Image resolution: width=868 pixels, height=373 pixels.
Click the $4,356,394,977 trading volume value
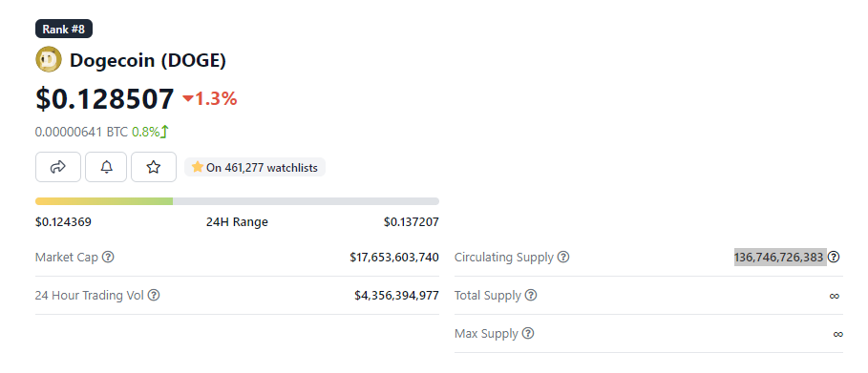396,296
